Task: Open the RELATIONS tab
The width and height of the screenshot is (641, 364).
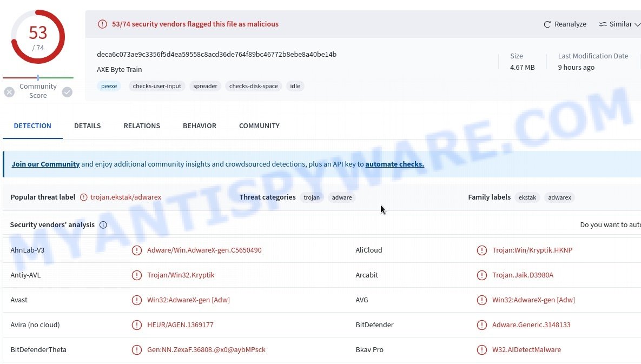Action: click(142, 126)
